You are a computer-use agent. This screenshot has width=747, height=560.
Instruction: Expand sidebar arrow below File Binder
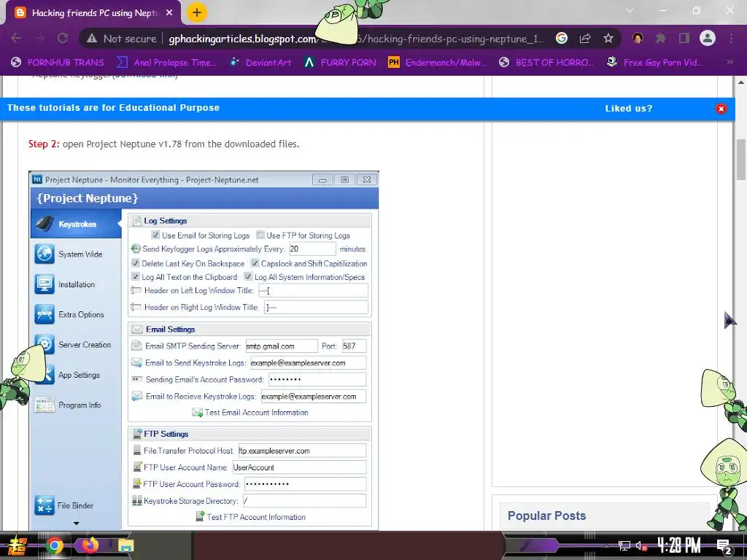point(76,524)
